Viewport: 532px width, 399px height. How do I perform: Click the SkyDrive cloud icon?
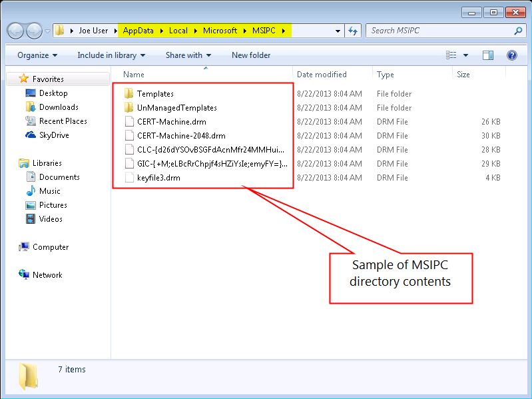coord(30,135)
